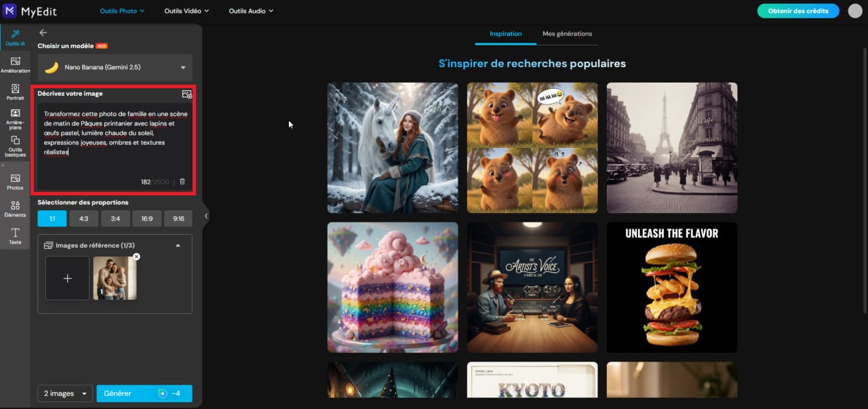Click the Choisir un modèle heading
Image resolution: width=868 pixels, height=409 pixels.
[65, 45]
